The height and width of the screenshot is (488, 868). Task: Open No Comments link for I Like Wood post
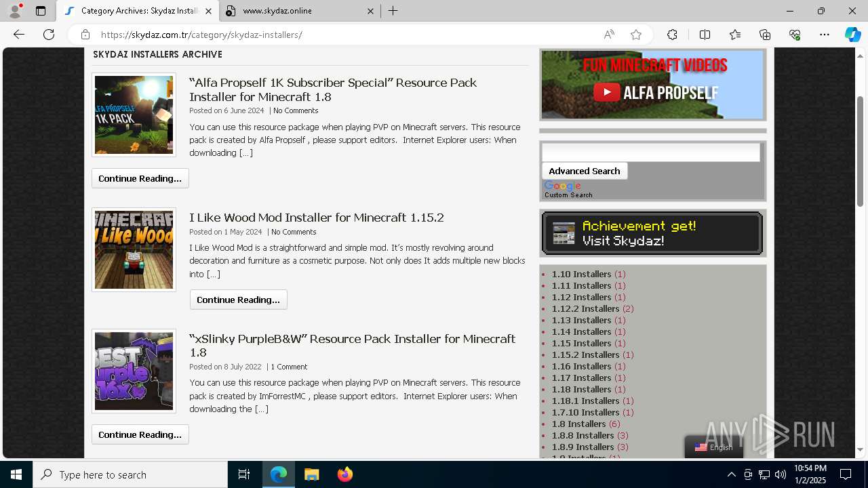294,232
